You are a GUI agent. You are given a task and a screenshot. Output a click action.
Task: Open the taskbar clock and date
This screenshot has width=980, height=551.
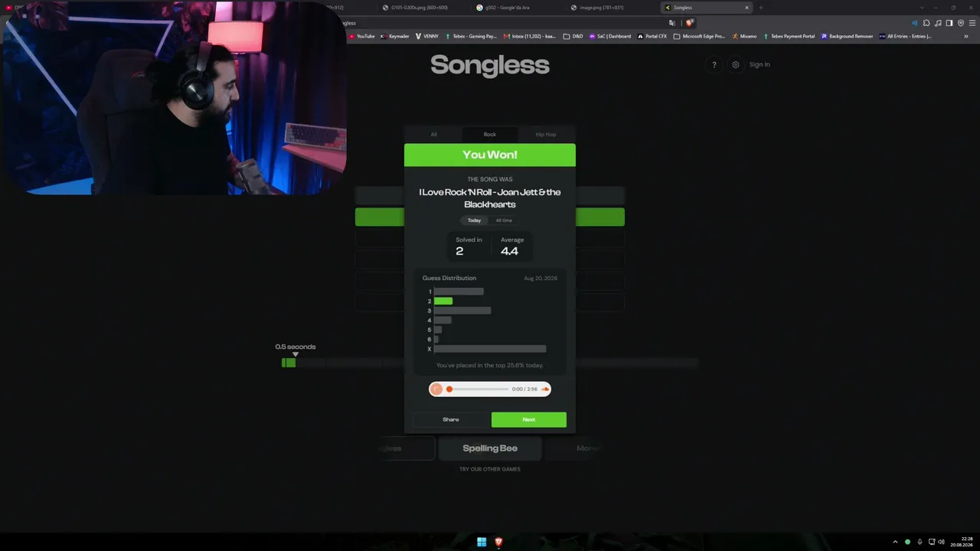click(x=962, y=542)
